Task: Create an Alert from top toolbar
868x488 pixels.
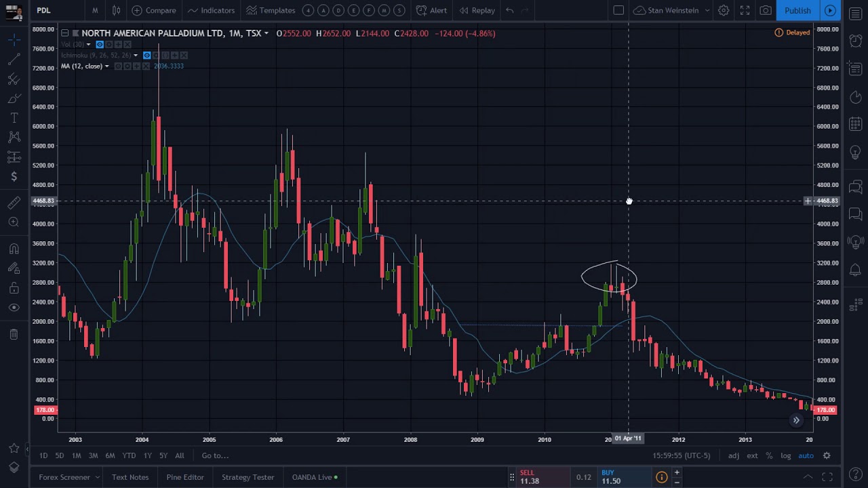Action: [x=431, y=10]
